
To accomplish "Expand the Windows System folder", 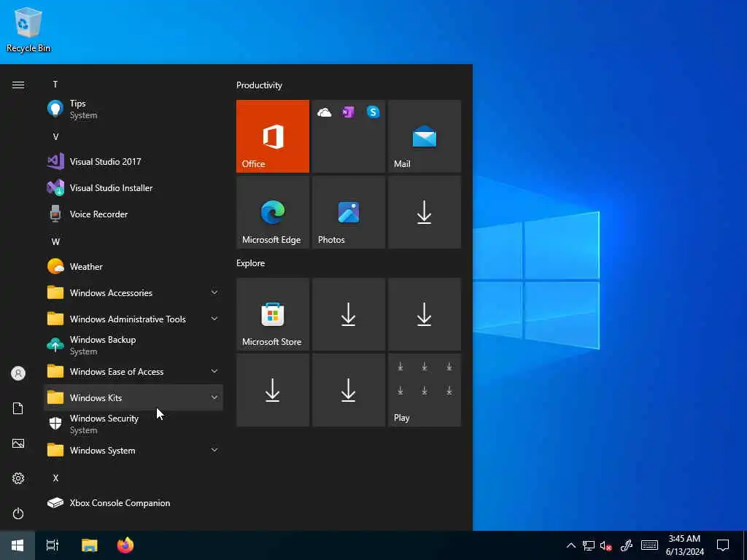I will point(133,450).
